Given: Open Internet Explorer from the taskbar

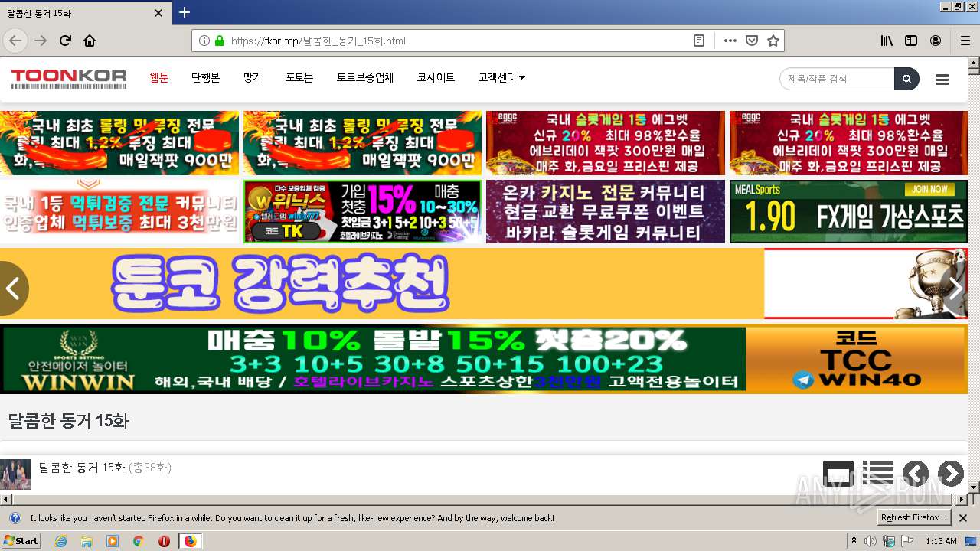Looking at the screenshot, I should (60, 541).
